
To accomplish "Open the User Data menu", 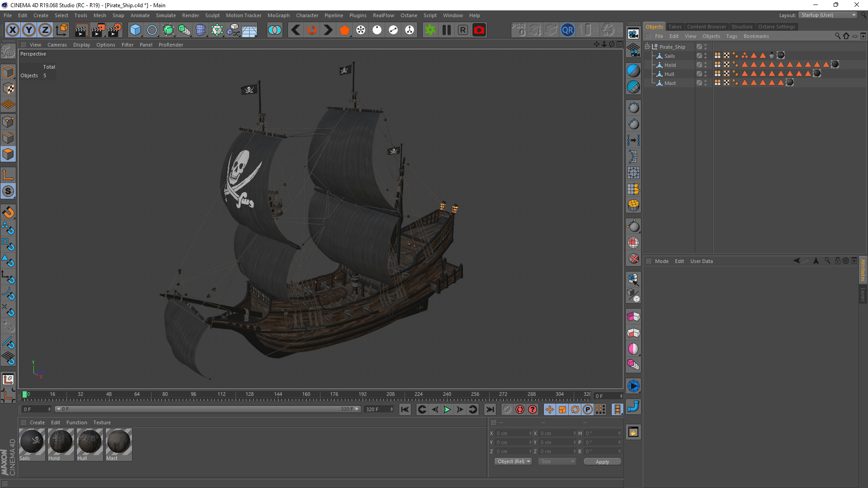I will coord(701,261).
